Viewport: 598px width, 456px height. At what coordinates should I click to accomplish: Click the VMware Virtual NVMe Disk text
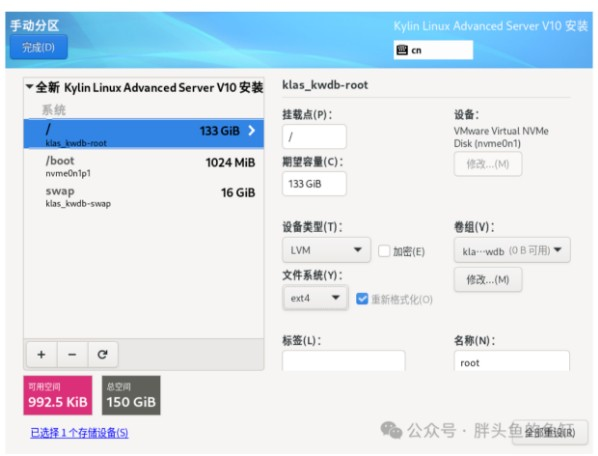tap(501, 137)
